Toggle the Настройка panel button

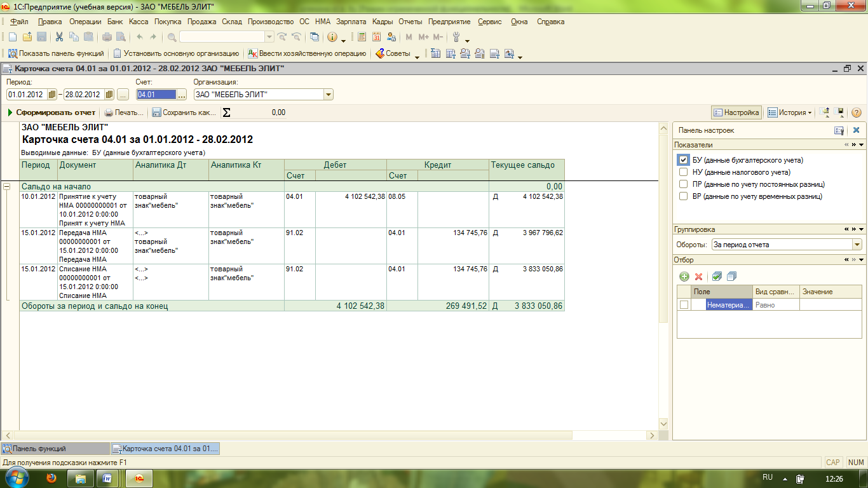(736, 112)
